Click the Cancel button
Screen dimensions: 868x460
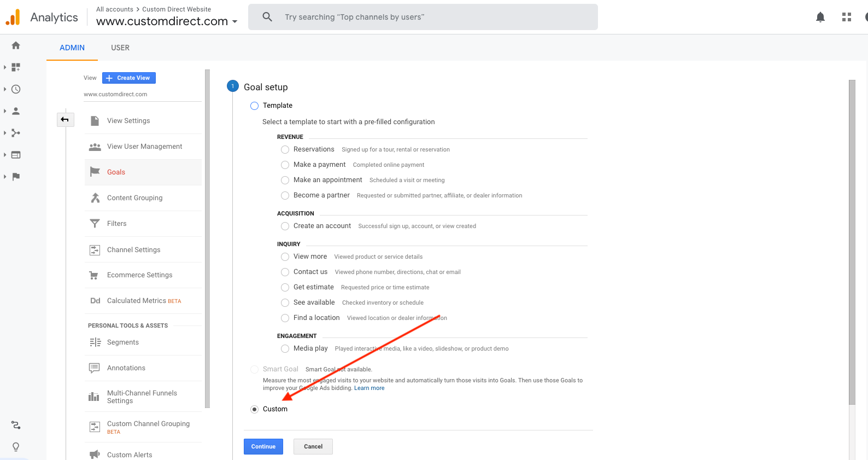pyautogui.click(x=313, y=446)
